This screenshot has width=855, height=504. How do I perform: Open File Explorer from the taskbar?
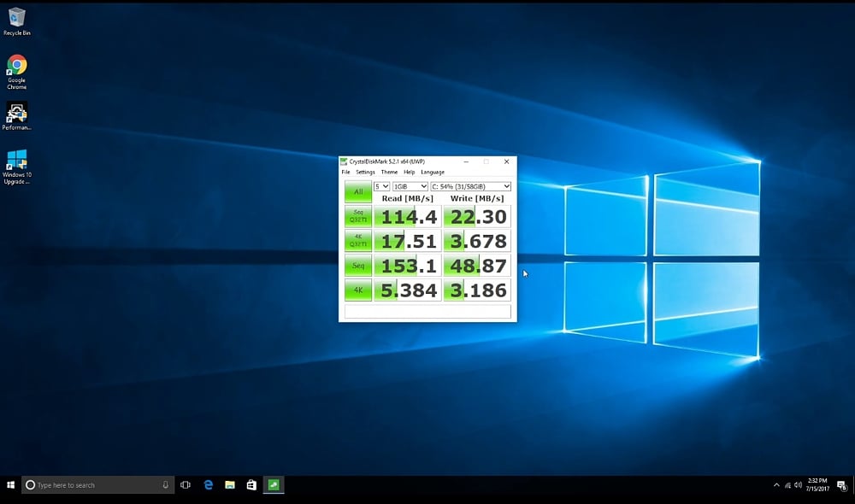[230, 485]
